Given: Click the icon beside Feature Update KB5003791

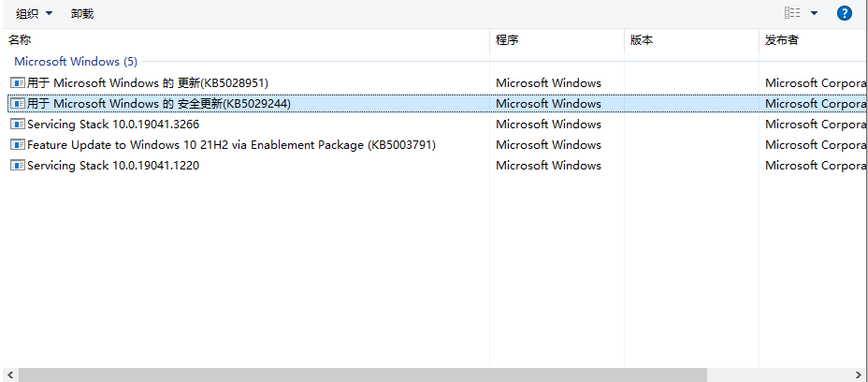Looking at the screenshot, I should (17, 145).
